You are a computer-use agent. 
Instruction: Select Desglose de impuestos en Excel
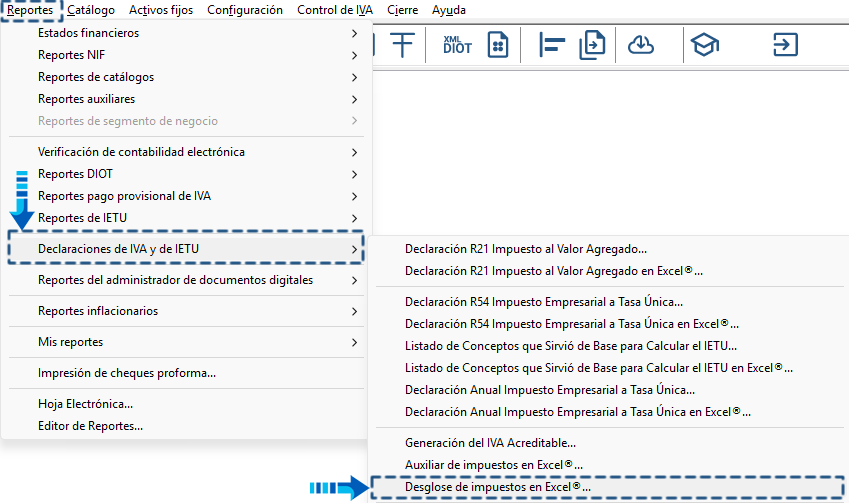(x=497, y=487)
